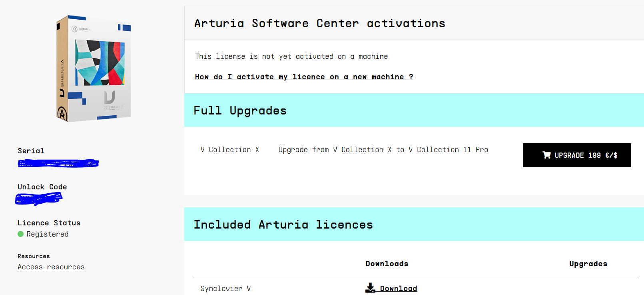
Task: Select the 'This license is not yet activated' text
Action: pos(291,56)
